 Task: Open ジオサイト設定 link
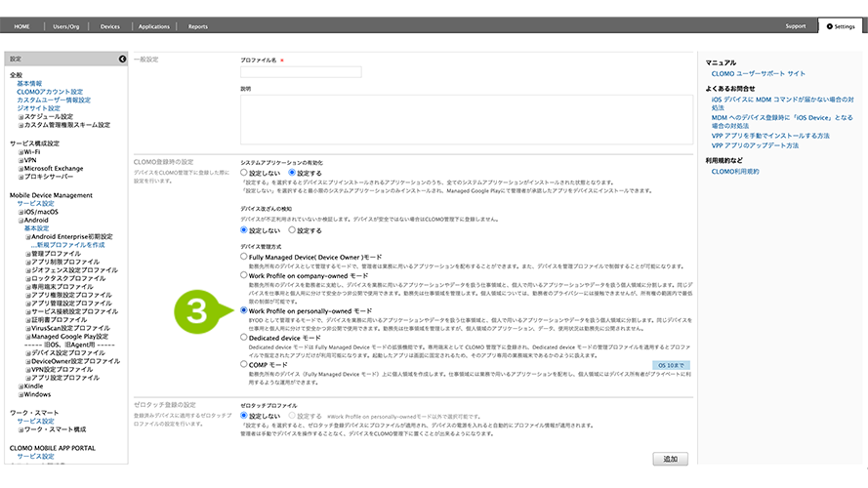(38, 108)
